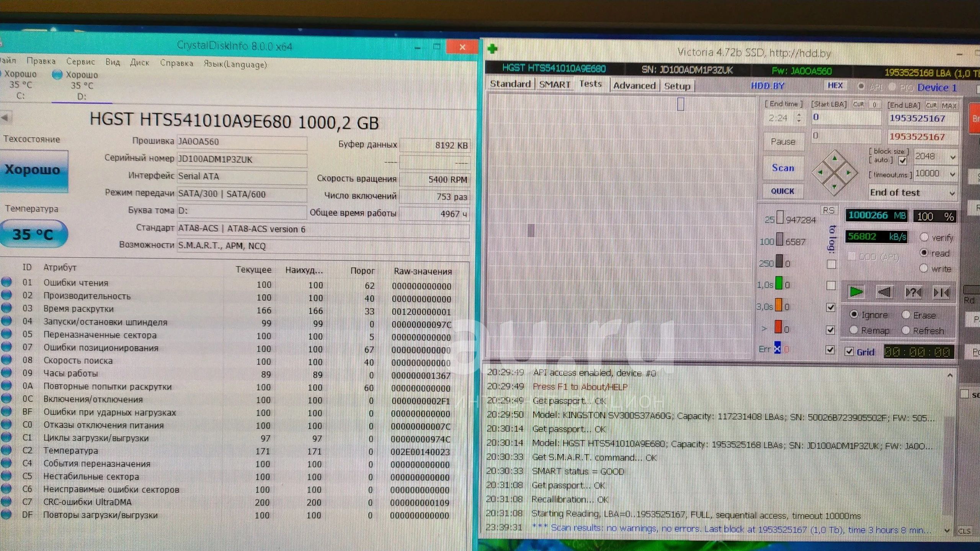Click the HEX button
980x551 pixels.
tap(835, 85)
